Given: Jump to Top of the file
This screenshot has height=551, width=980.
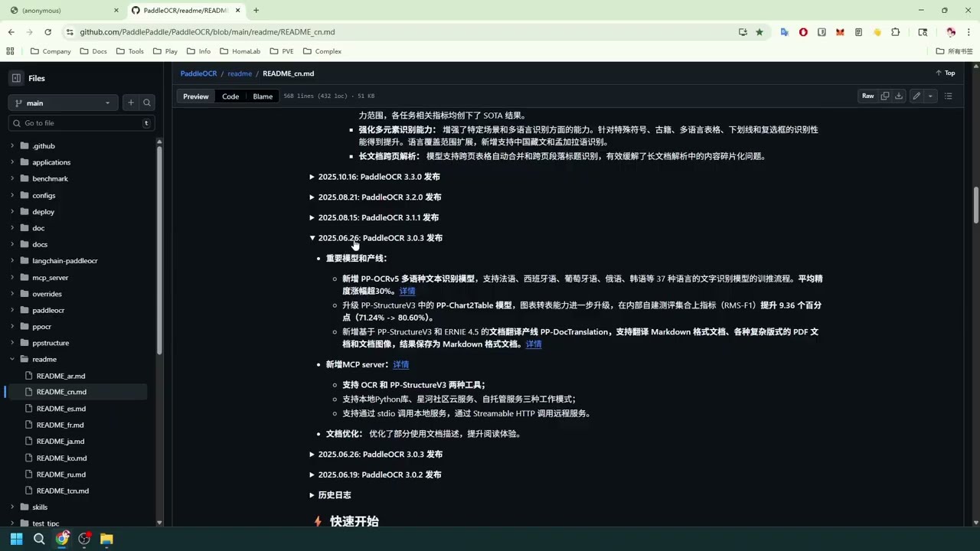Looking at the screenshot, I should 946,73.
